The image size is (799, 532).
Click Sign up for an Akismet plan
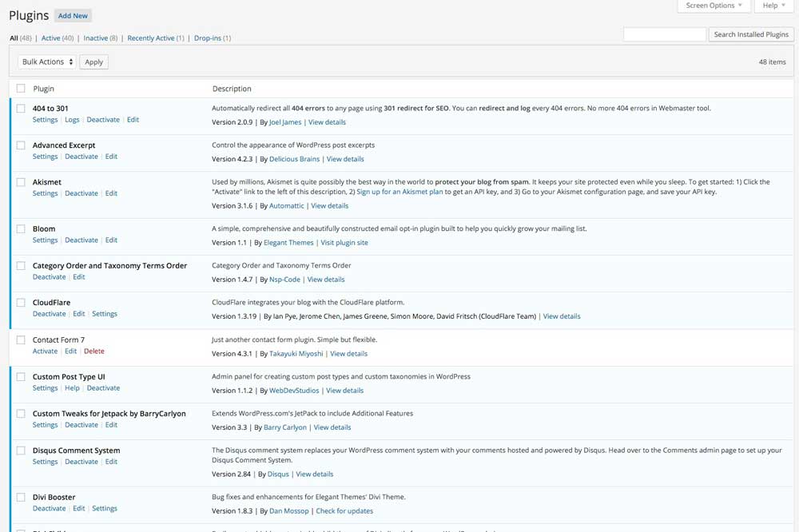399,192
